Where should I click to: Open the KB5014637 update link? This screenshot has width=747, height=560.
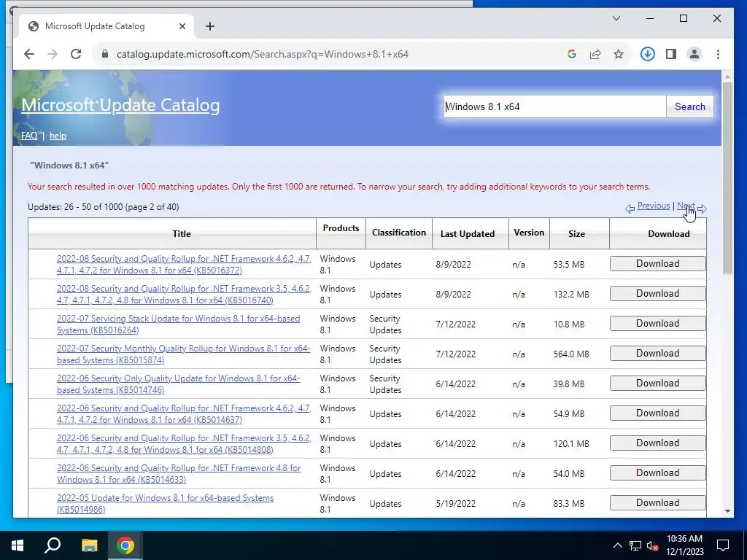(184, 414)
